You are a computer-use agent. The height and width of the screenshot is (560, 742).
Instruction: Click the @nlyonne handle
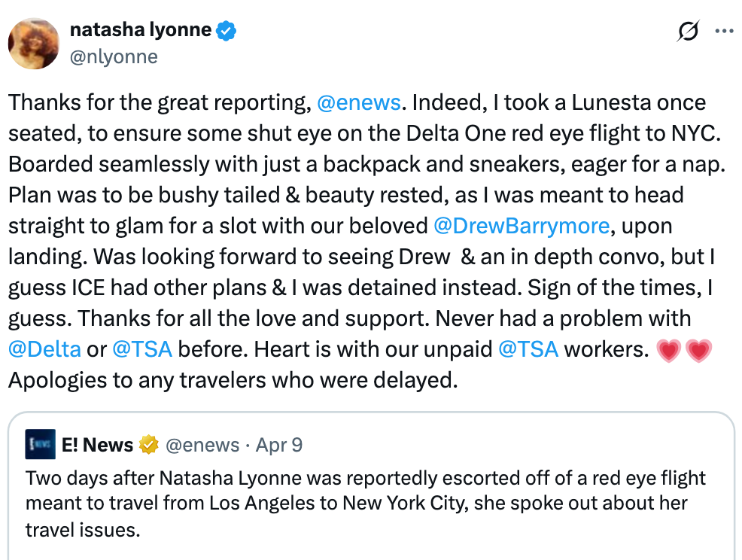click(114, 56)
